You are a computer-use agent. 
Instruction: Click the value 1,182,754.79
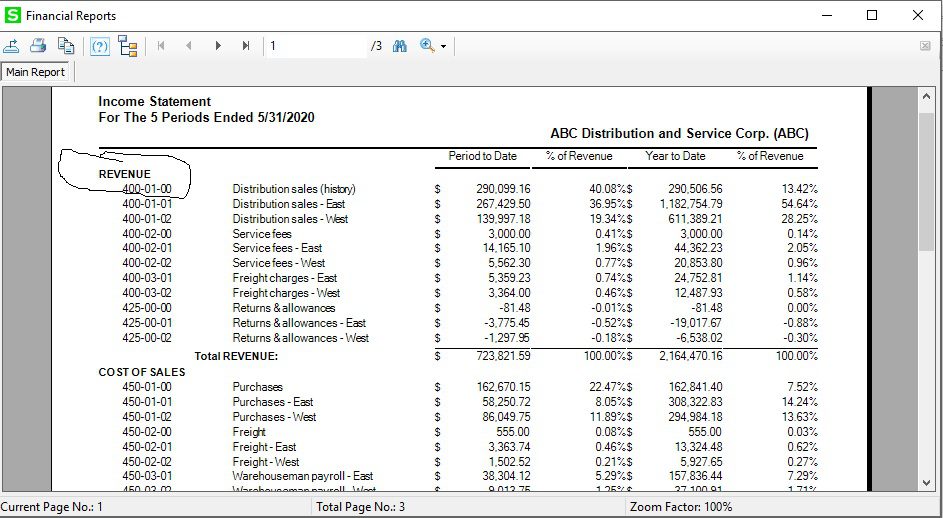click(691, 204)
